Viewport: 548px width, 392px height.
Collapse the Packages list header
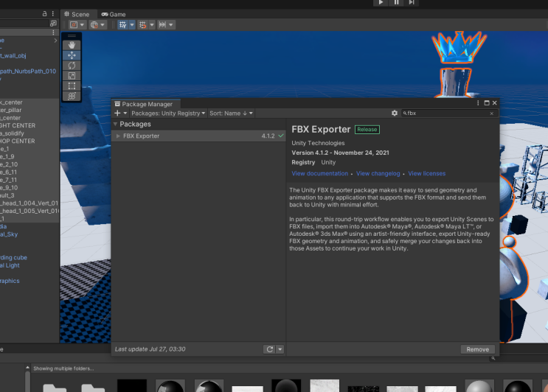pyautogui.click(x=115, y=125)
